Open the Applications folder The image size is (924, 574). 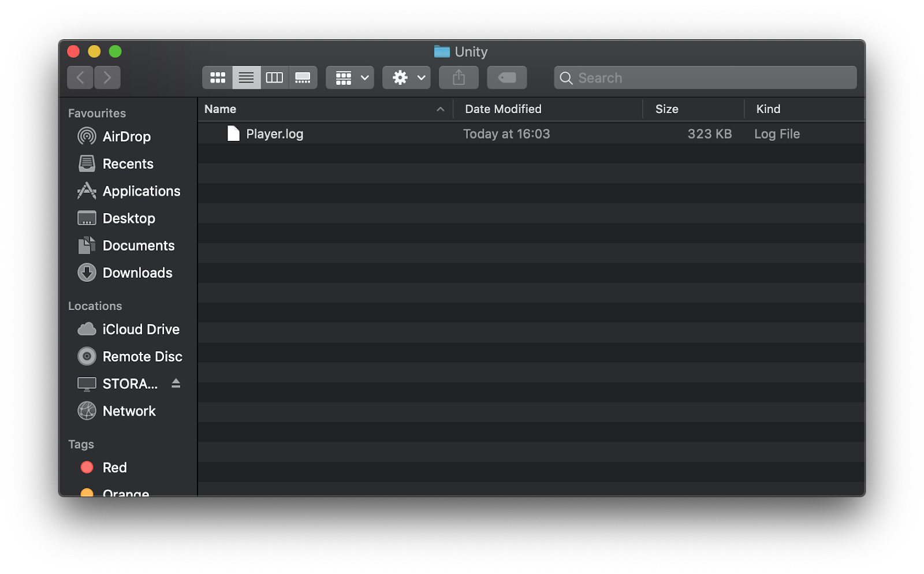click(x=141, y=191)
